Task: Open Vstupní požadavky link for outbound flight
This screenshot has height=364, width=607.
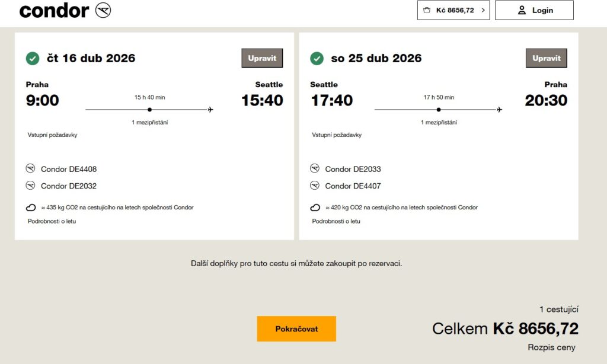Action: pos(52,135)
